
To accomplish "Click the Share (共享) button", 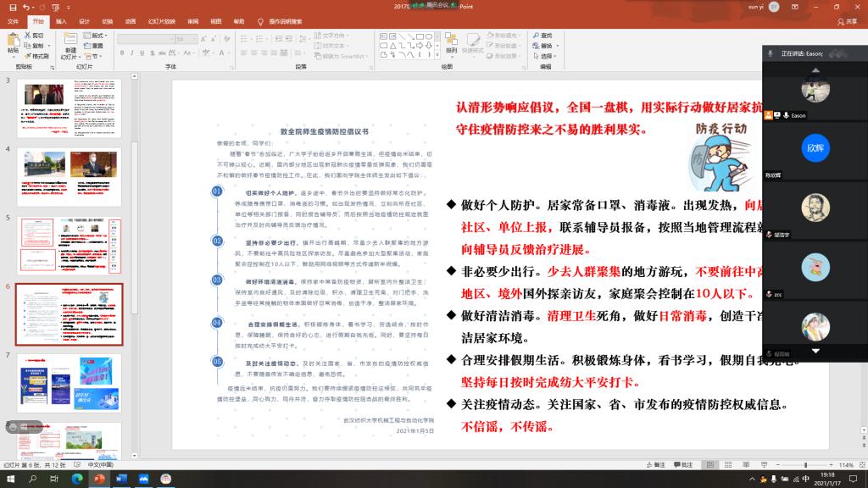I will coord(846,21).
